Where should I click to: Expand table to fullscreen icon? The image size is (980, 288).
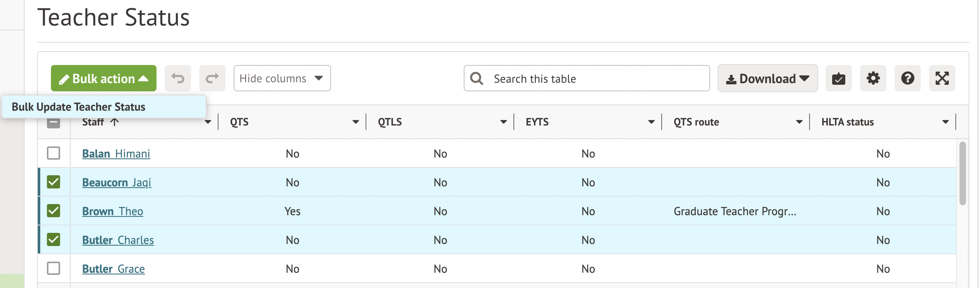point(942,78)
